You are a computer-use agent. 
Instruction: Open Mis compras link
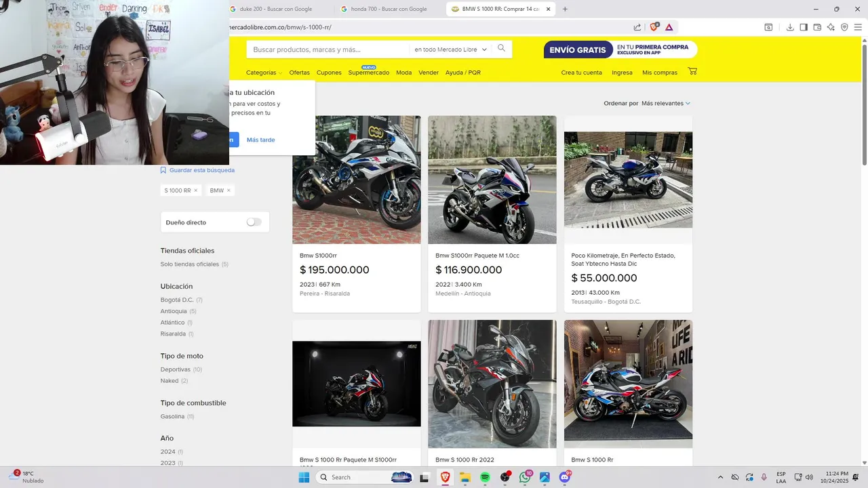[660, 73]
